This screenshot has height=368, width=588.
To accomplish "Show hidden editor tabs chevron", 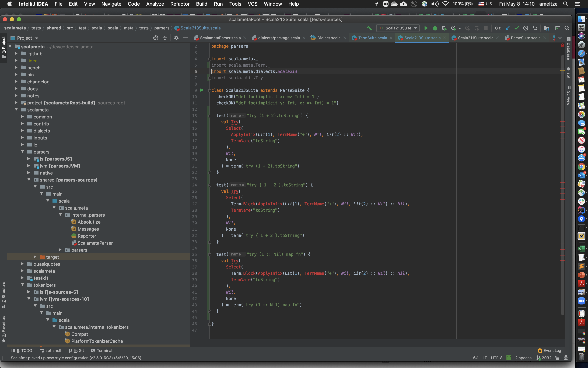I will (x=560, y=38).
